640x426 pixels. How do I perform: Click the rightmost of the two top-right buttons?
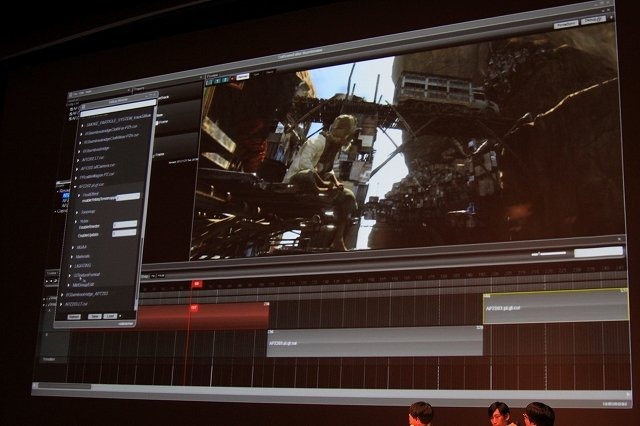(x=593, y=20)
